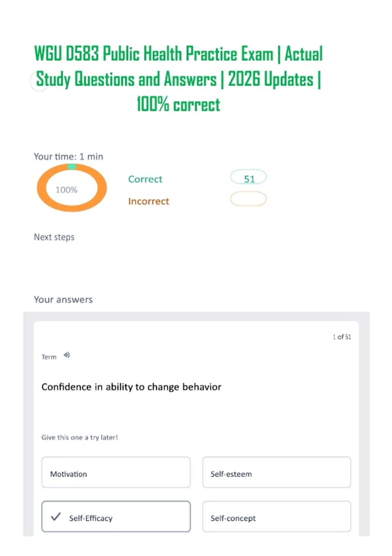Select the Motivation answer option

[116, 473]
